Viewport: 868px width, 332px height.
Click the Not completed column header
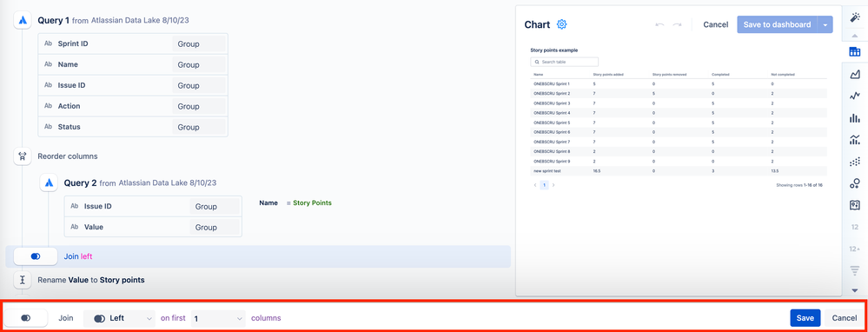tap(784, 74)
